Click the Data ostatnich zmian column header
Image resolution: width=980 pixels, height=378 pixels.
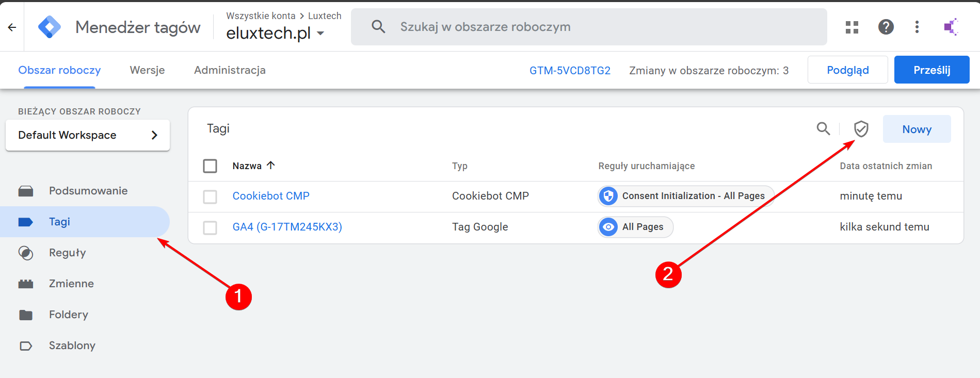coord(886,166)
